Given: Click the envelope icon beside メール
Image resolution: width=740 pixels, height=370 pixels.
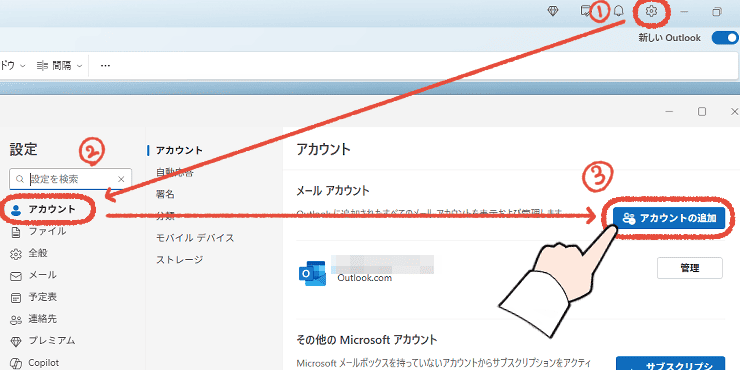Looking at the screenshot, I should pyautogui.click(x=16, y=276).
